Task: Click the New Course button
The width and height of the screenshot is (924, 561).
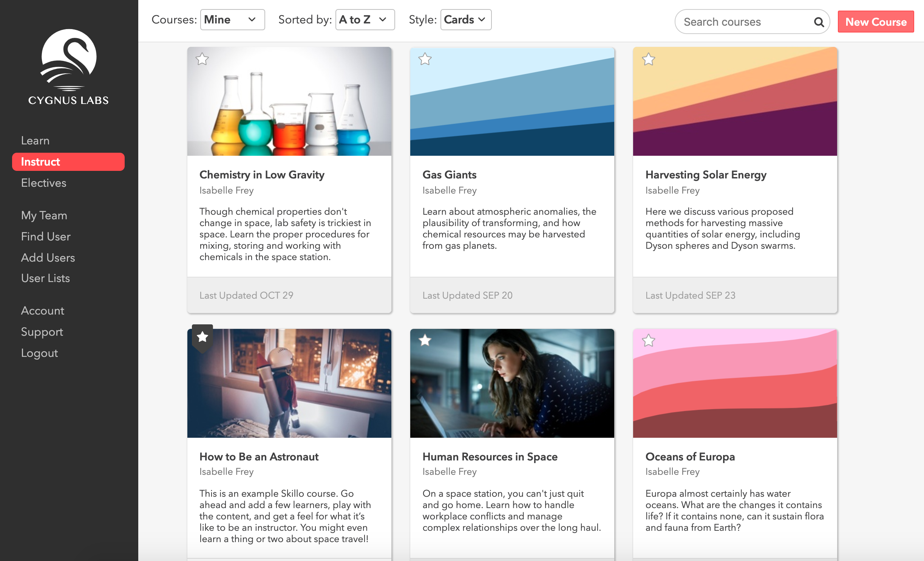Action: point(875,22)
